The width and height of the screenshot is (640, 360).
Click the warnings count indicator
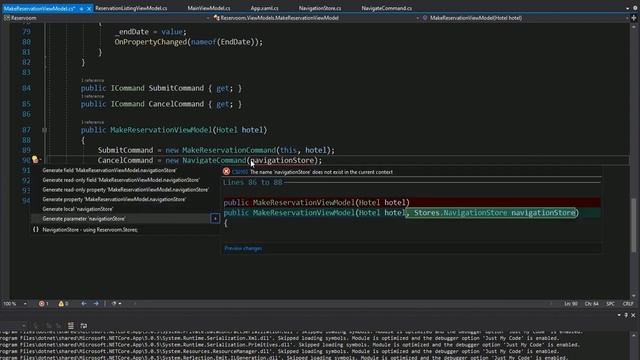click(63, 304)
